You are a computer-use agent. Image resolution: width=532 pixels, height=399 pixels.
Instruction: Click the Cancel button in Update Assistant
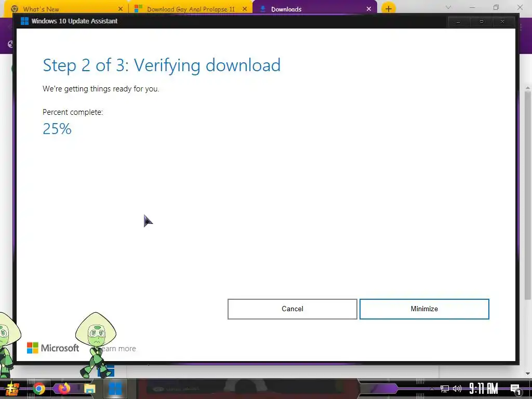tap(292, 309)
